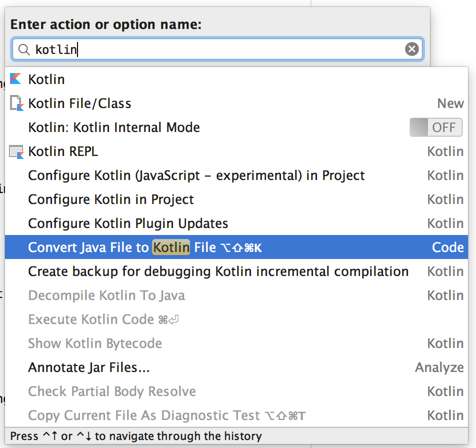Click the Kotlin logo icon

click(15, 79)
